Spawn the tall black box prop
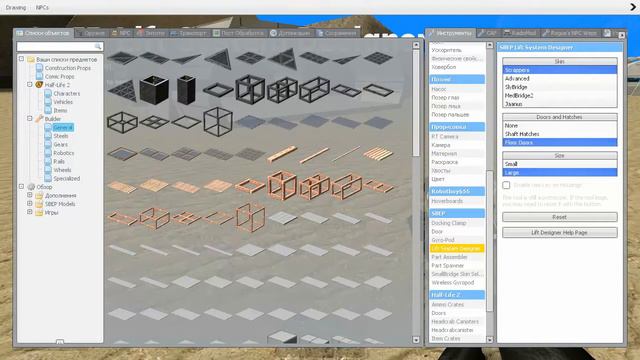The image size is (640, 360). pyautogui.click(x=186, y=90)
